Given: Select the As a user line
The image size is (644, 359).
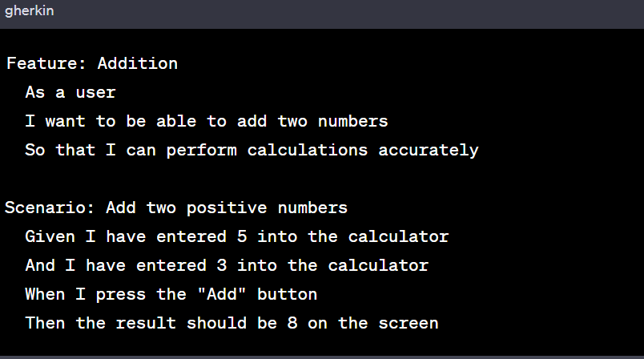Looking at the screenshot, I should tap(70, 92).
